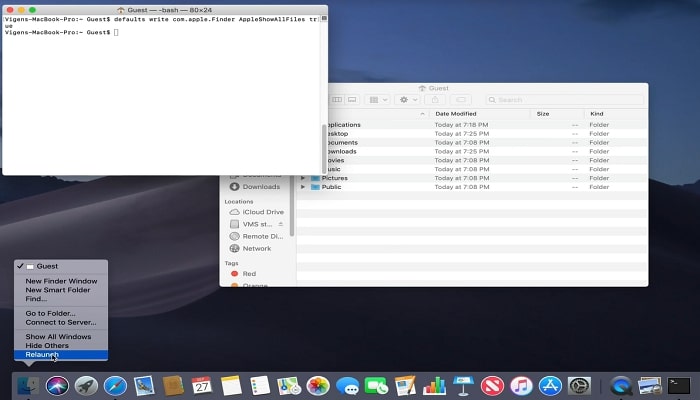Open Launchpad rocket icon in dock
The image size is (700, 400).
[86, 385]
